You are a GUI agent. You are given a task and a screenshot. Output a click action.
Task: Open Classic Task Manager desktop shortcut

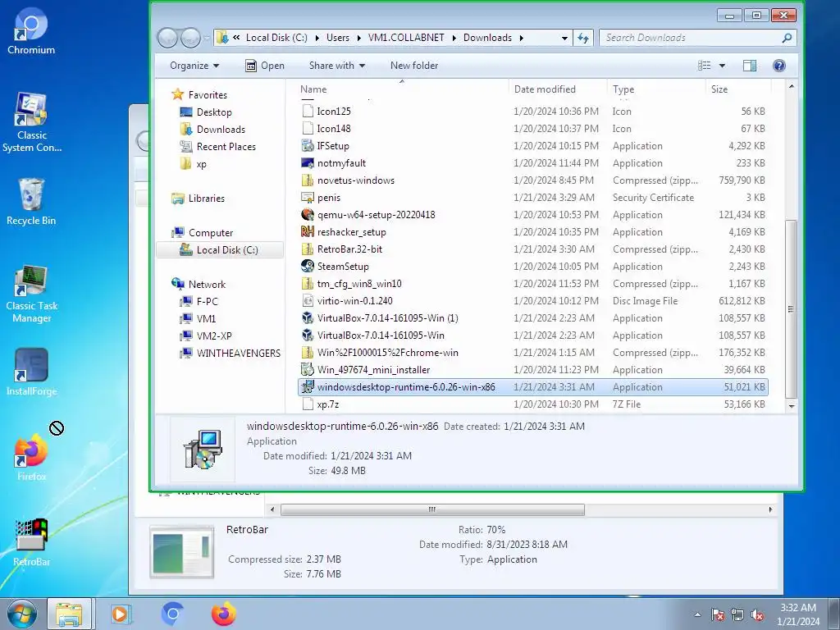pos(31,294)
